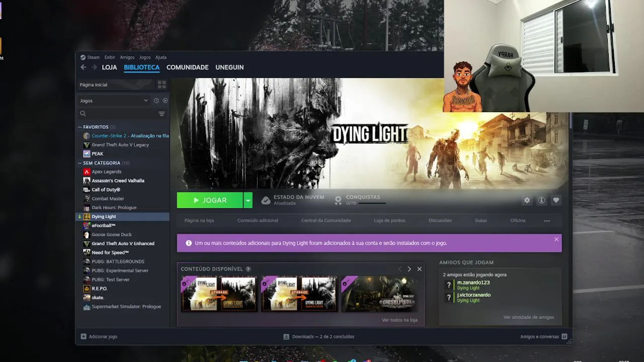Screen dimensions: 644x362
Task: Open the Jogos menu
Action: pyautogui.click(x=145, y=57)
